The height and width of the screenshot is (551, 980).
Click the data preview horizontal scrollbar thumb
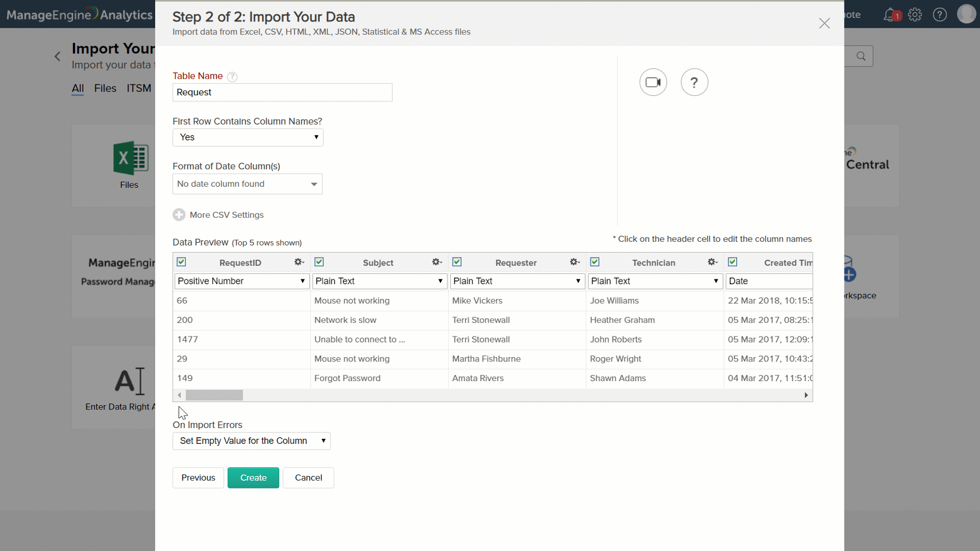coord(214,395)
